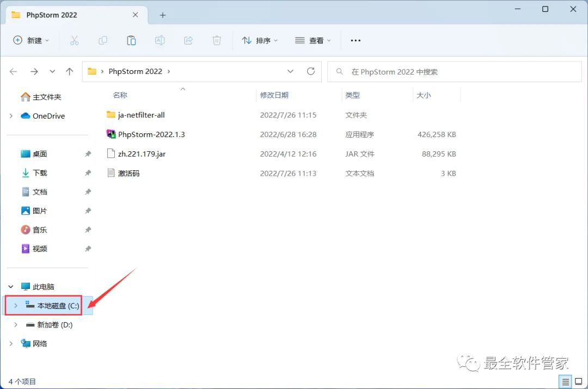Click the search box for PhpStorm 2022
588x389 pixels.
pyautogui.click(x=455, y=71)
